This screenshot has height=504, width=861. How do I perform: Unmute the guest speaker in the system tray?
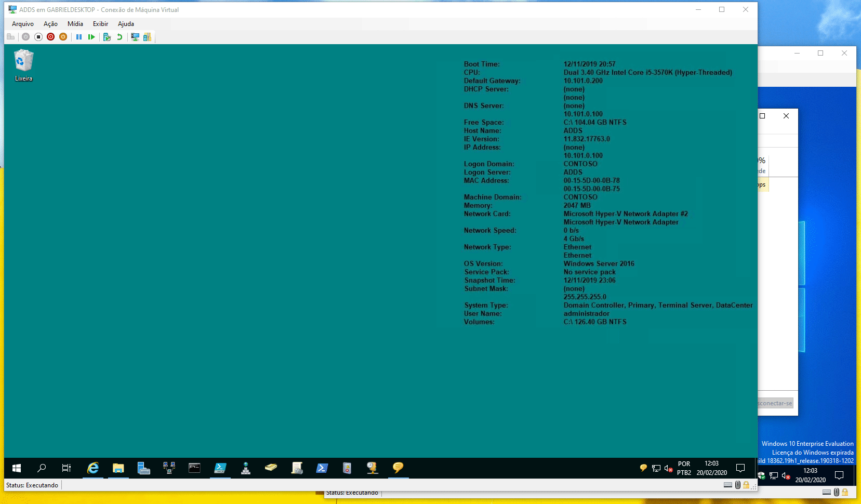[668, 469]
